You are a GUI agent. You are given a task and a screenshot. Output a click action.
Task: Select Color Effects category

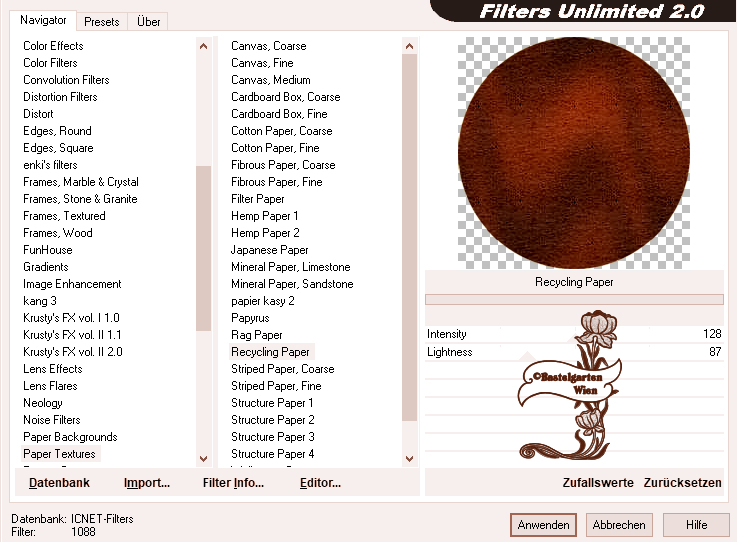point(53,46)
